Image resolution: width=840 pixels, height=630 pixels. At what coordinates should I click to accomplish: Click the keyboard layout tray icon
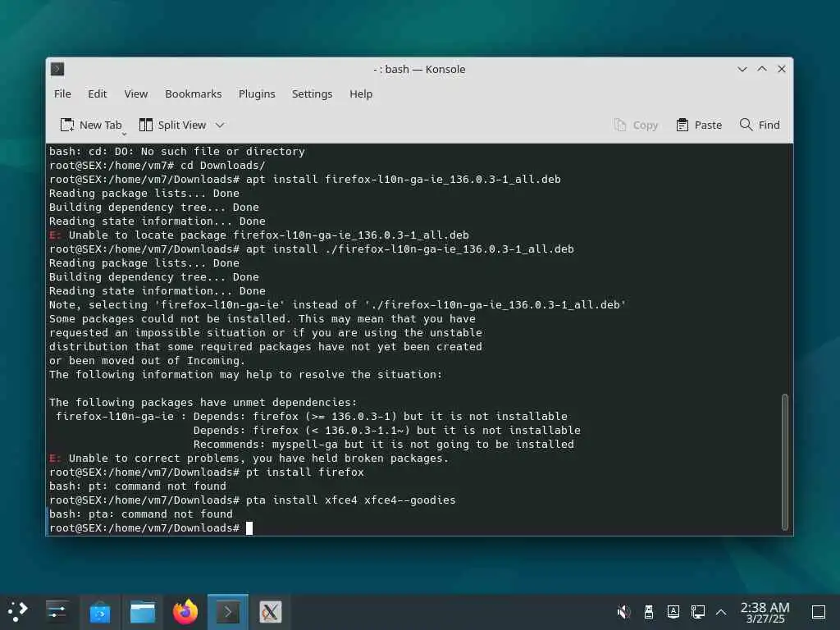(673, 612)
